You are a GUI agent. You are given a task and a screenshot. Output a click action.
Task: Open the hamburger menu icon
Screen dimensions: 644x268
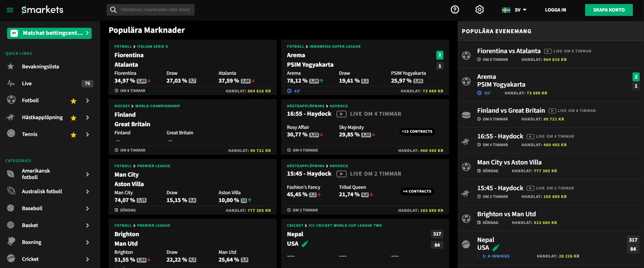click(x=10, y=10)
